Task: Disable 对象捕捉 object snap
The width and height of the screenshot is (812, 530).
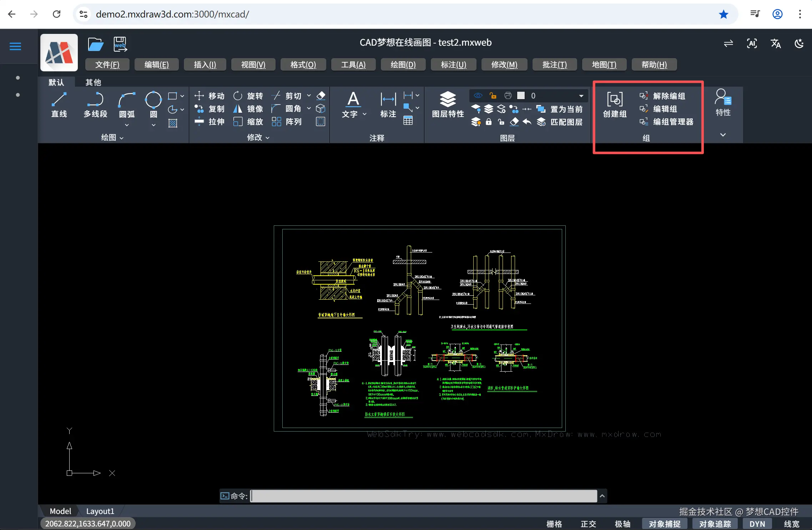Action: point(665,524)
